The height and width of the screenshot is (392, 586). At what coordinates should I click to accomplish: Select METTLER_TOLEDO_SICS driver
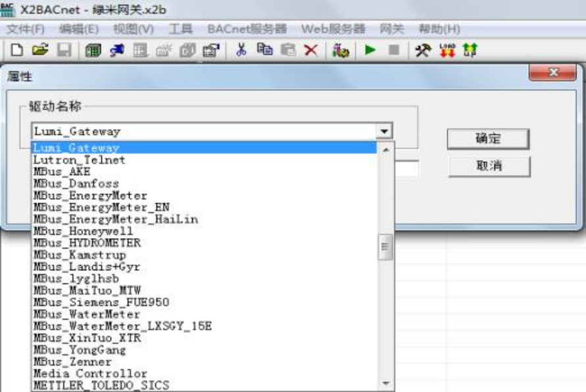coord(205,385)
